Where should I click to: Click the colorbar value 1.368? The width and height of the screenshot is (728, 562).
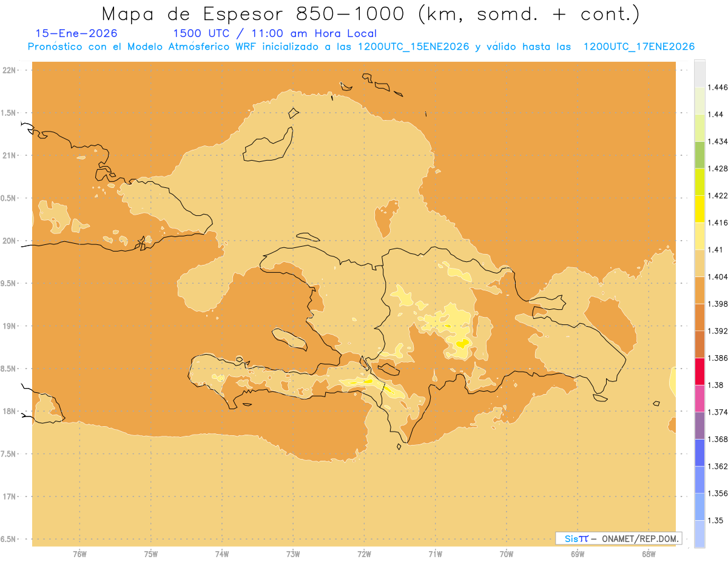[718, 440]
